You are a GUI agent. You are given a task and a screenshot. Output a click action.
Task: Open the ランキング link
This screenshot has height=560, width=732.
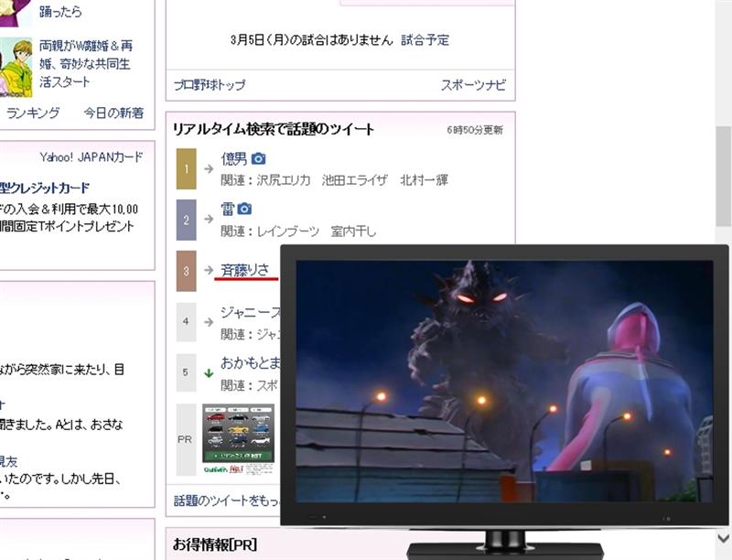tap(33, 113)
